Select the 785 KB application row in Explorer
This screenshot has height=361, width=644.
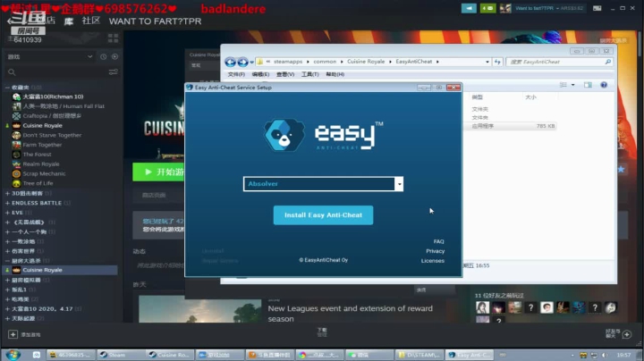[x=513, y=126]
